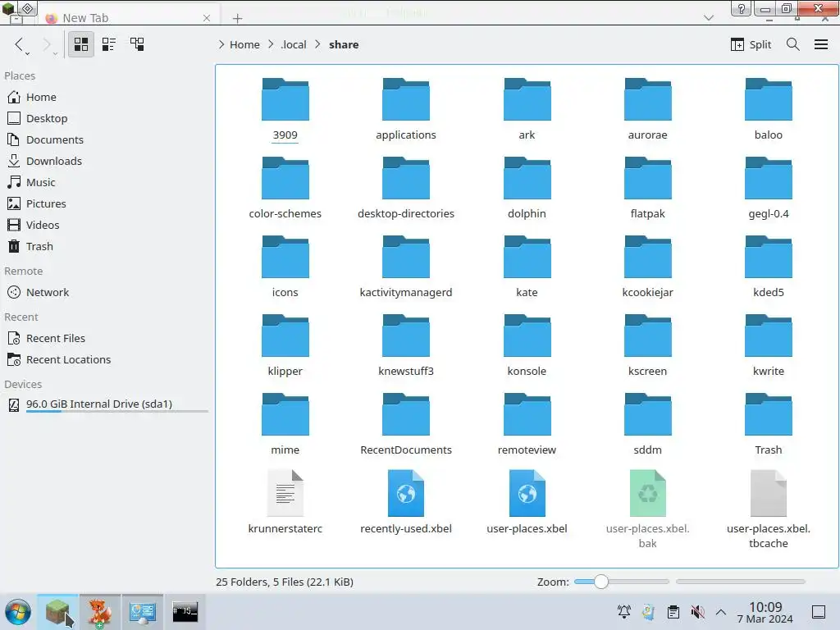Select the 3909 folder

[x=285, y=110]
